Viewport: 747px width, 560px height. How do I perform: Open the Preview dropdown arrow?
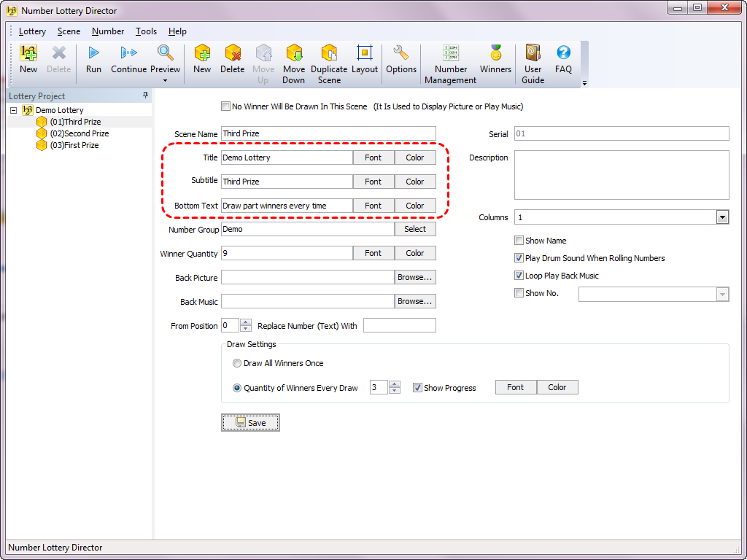(166, 80)
